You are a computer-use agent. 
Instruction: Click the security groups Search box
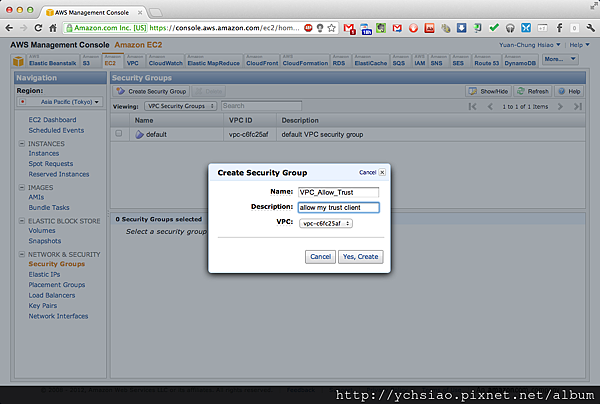click(261, 106)
